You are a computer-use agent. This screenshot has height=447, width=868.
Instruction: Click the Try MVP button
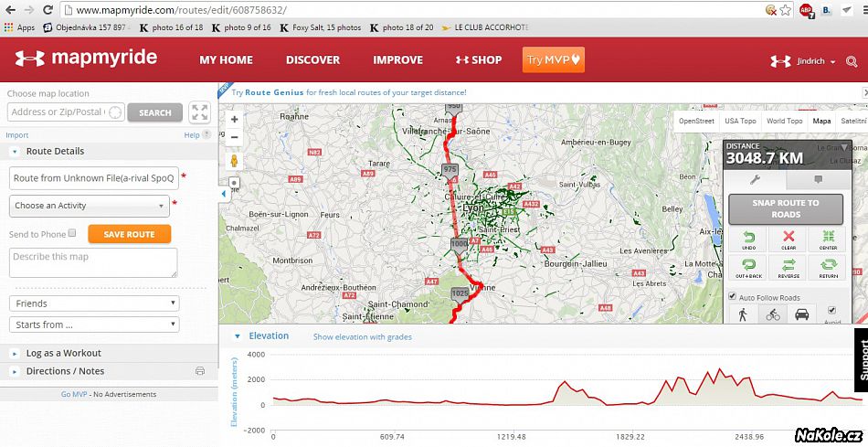(x=553, y=59)
